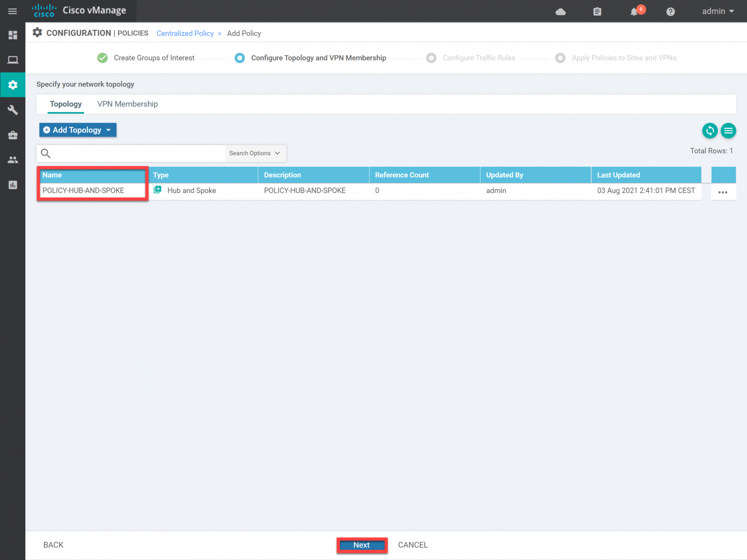The height and width of the screenshot is (560, 747).
Task: Select the Administration users icon in sidebar
Action: (x=13, y=160)
